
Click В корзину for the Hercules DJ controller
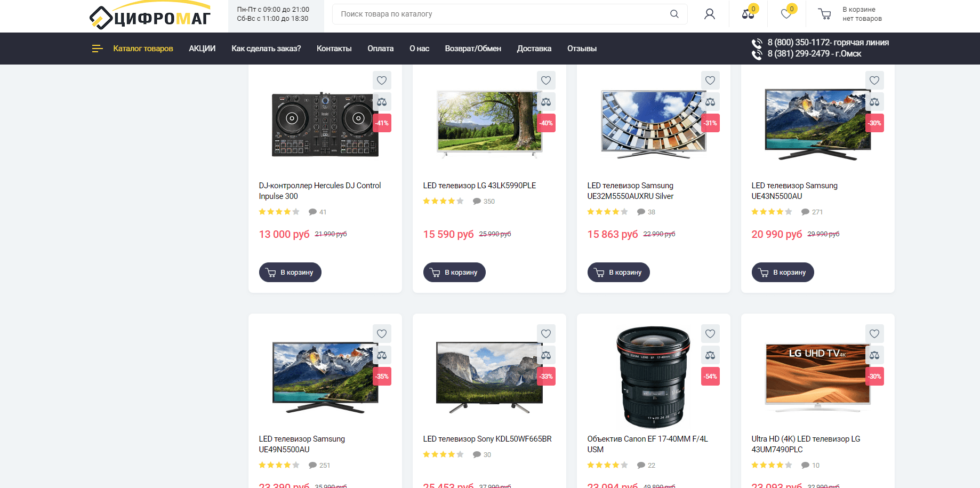pyautogui.click(x=290, y=272)
